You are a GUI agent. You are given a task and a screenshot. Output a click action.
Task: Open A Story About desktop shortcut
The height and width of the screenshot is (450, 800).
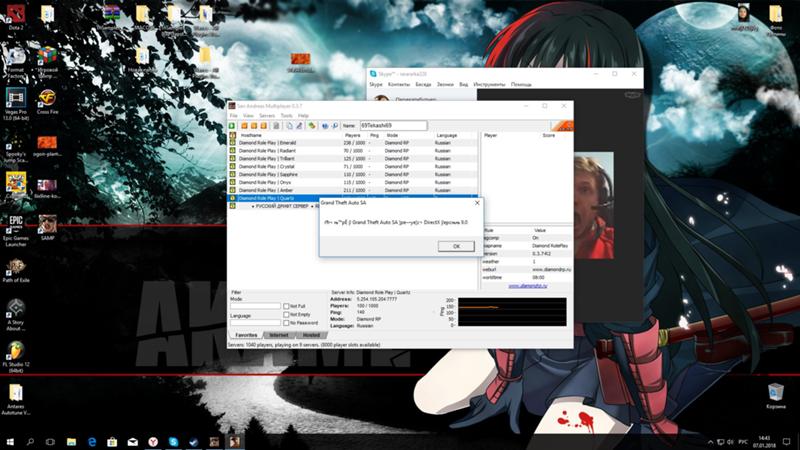tap(16, 314)
